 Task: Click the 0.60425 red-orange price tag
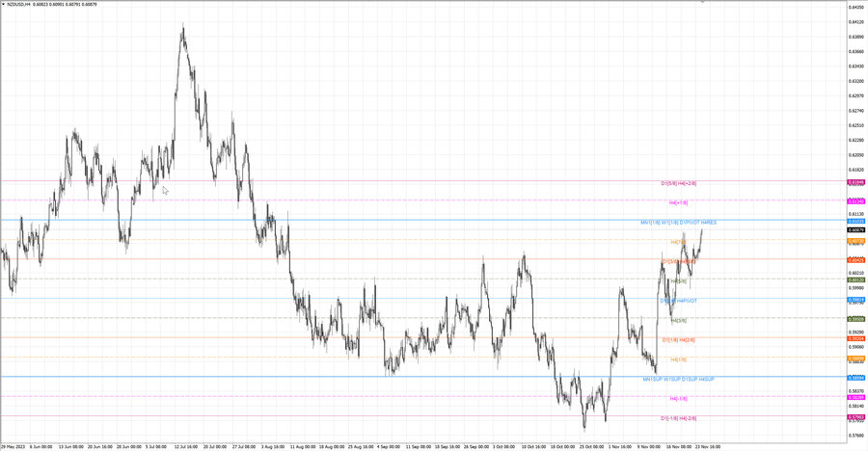(x=856, y=260)
